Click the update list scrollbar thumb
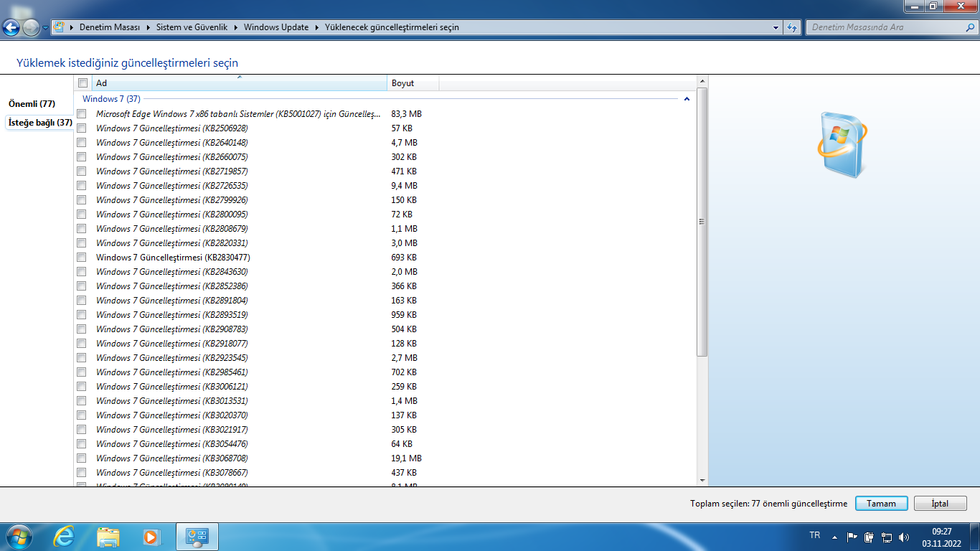 click(x=702, y=222)
